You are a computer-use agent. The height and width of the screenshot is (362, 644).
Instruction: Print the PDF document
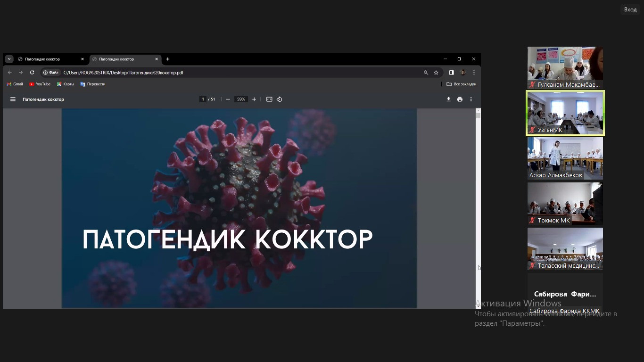point(460,99)
